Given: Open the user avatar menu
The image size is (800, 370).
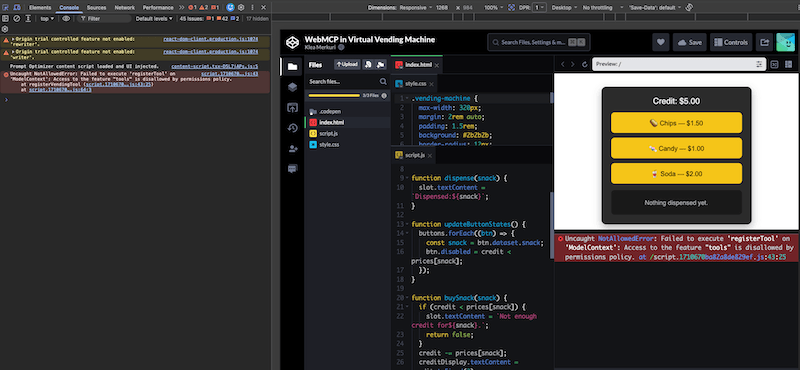Looking at the screenshot, I should coord(786,42).
